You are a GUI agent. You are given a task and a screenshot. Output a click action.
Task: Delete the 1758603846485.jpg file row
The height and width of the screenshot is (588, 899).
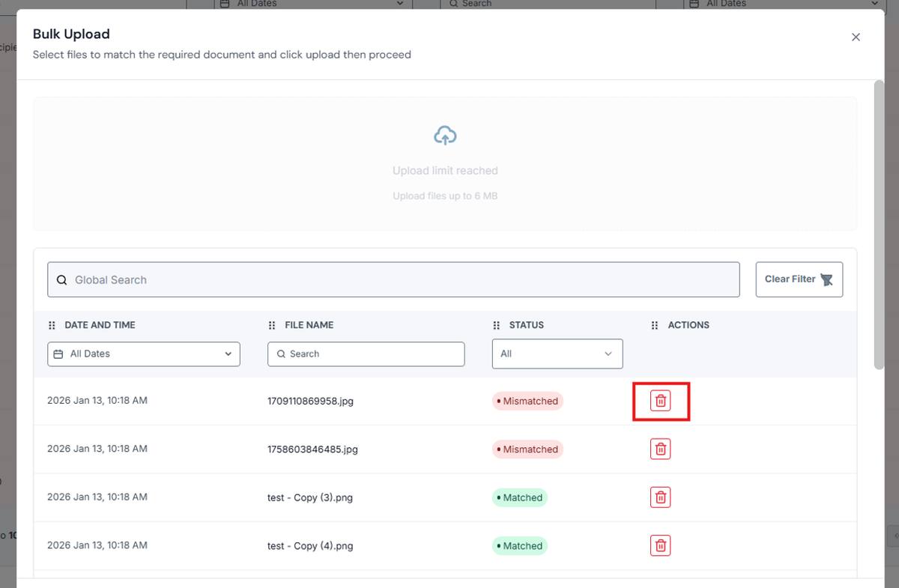660,449
